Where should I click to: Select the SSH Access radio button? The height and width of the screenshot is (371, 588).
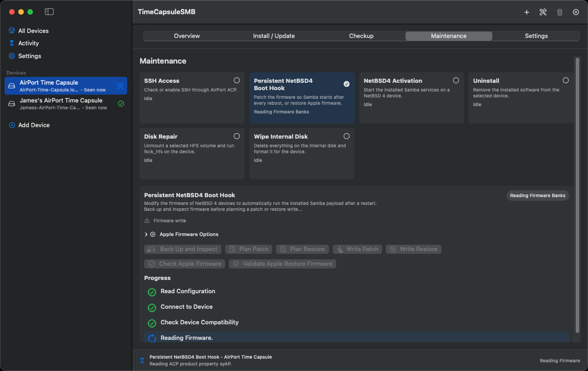coord(237,81)
